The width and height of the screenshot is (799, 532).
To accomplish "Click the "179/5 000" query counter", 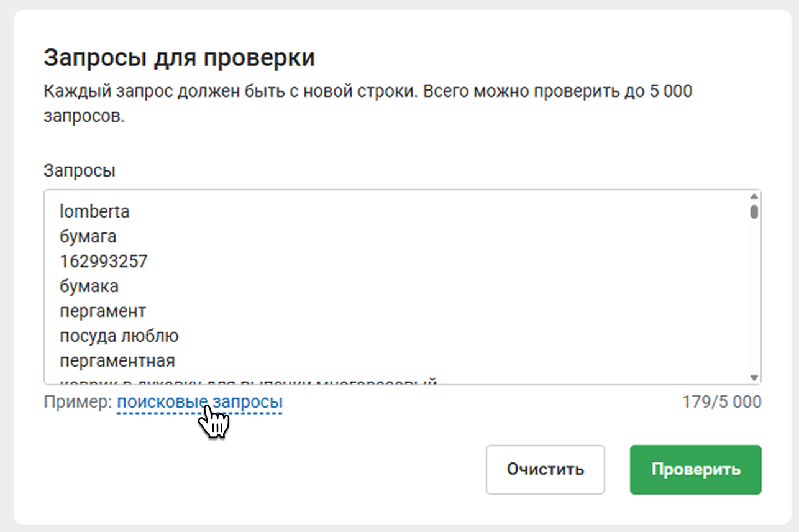I will (x=721, y=402).
